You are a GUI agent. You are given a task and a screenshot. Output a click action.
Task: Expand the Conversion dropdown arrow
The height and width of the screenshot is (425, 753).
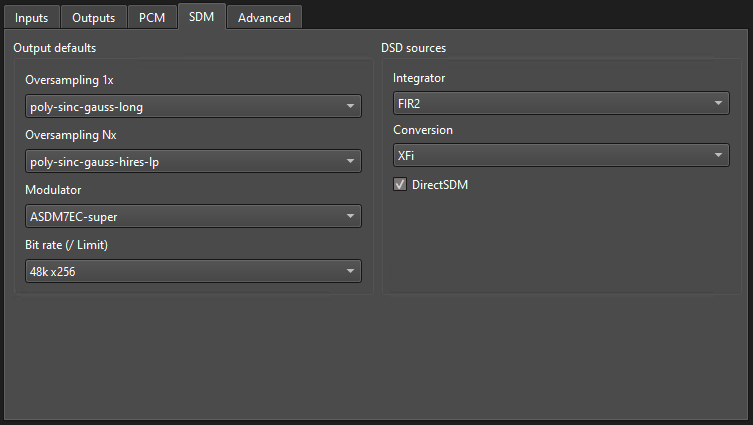[718, 155]
